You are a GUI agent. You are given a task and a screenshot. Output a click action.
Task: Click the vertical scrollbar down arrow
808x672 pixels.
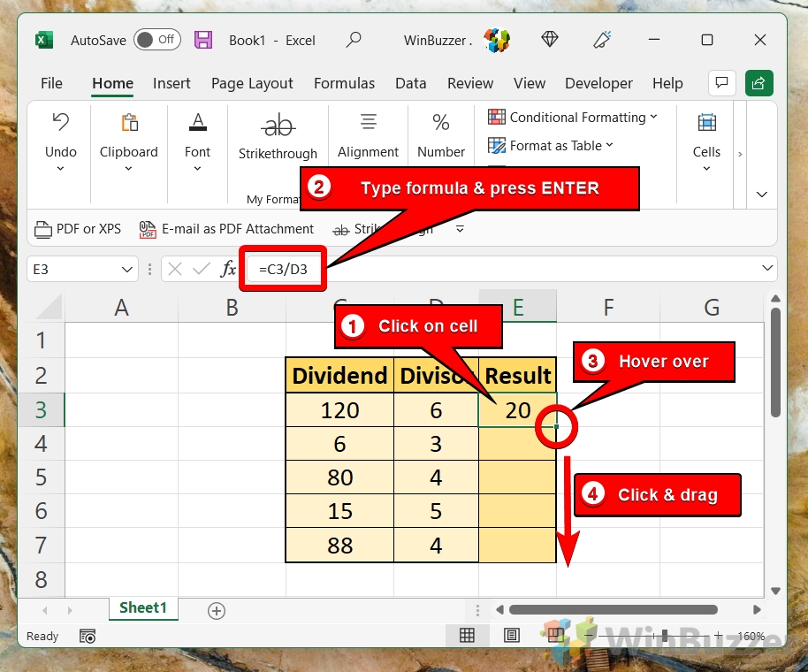coord(775,591)
